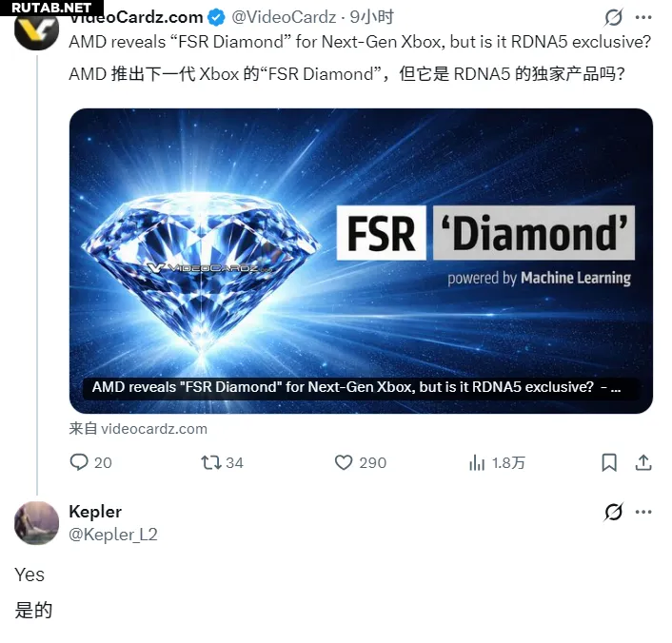
Task: Open the @Kepler_L2 handle link
Action: click(x=113, y=535)
